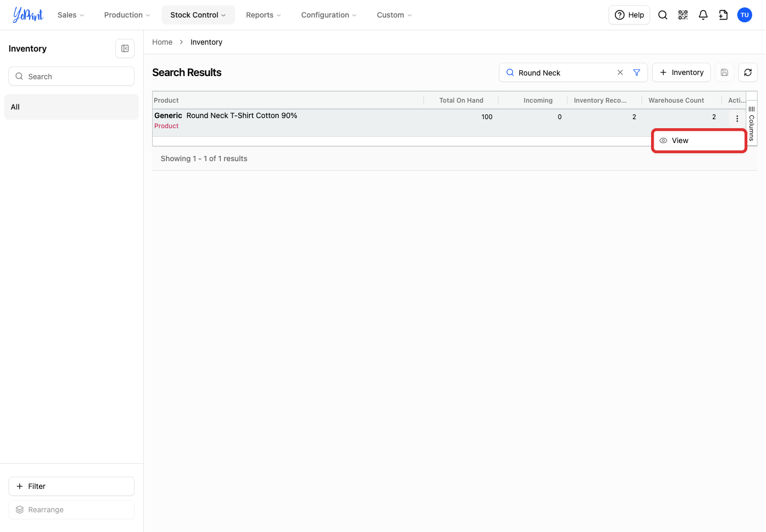This screenshot has height=532, width=766.
Task: Collapse the Inventory sidebar panel
Action: [x=125, y=48]
